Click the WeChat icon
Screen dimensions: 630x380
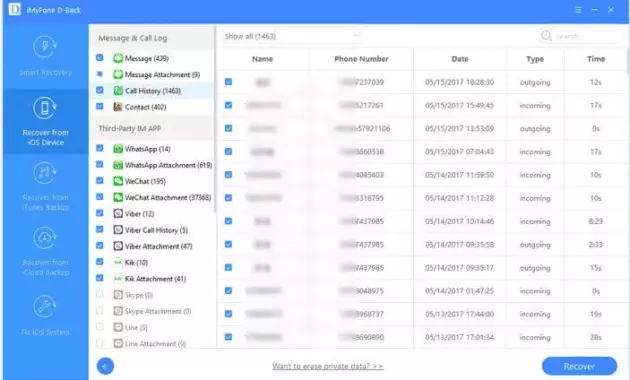[118, 181]
